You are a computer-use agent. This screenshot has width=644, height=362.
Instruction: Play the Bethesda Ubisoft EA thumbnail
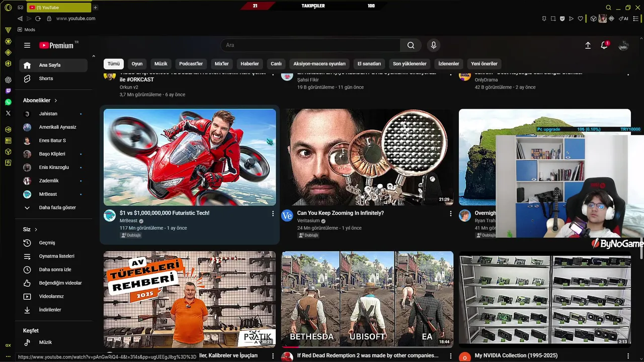point(367,299)
